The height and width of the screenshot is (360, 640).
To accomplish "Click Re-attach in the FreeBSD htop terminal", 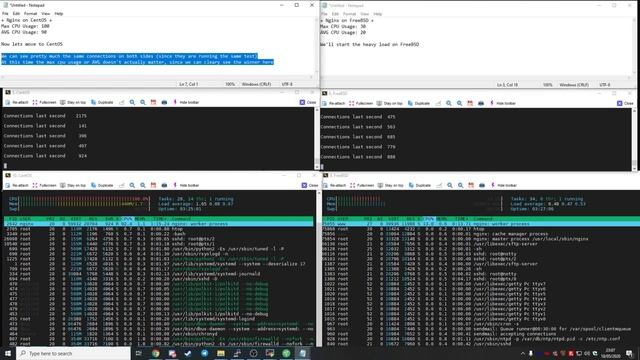I will tap(334, 185).
